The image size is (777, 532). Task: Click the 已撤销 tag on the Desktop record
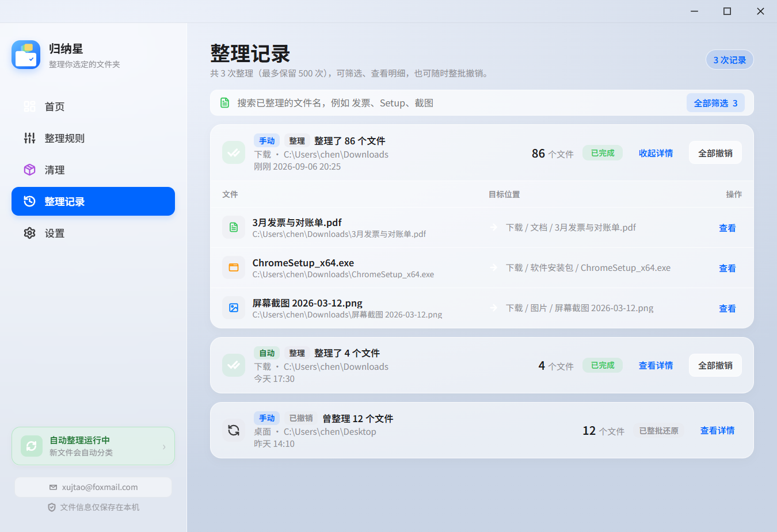(x=301, y=418)
